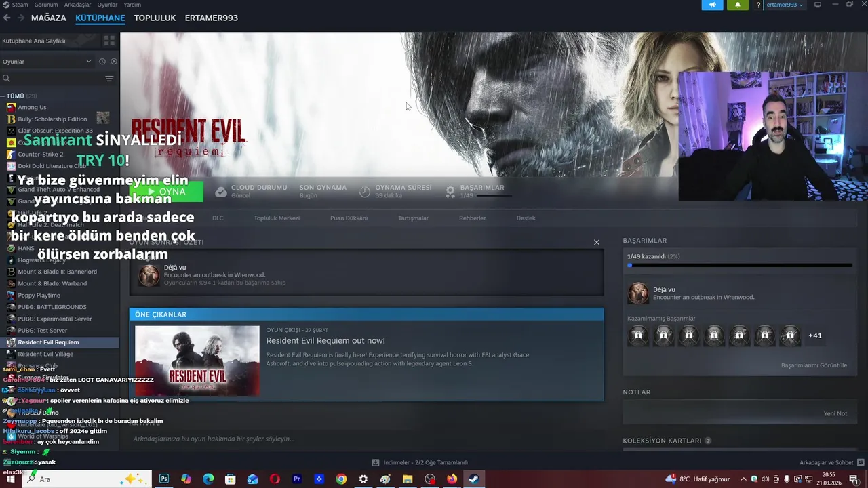
Task: Click Déjà vu icon in achievements panel
Action: click(638, 293)
